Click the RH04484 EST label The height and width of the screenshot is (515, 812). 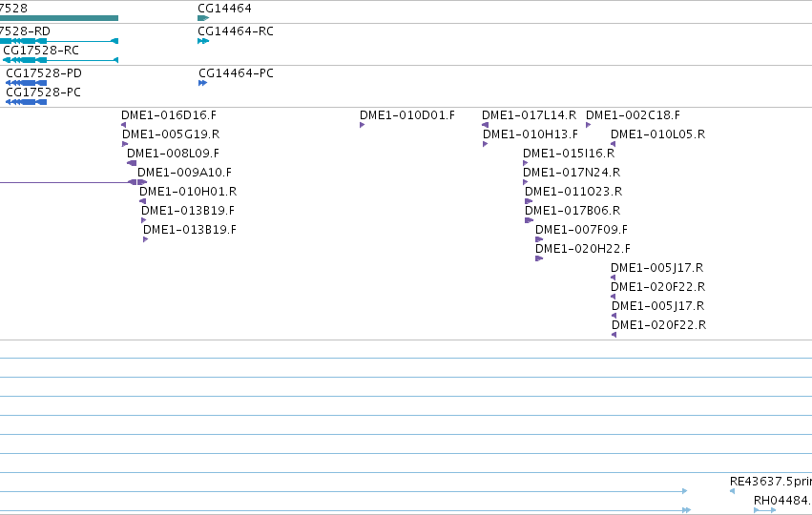point(782,501)
